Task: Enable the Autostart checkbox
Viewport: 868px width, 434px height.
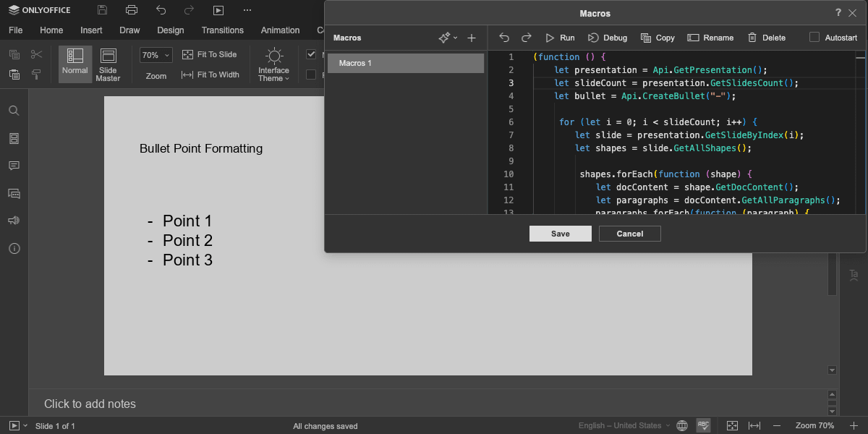Action: tap(814, 38)
